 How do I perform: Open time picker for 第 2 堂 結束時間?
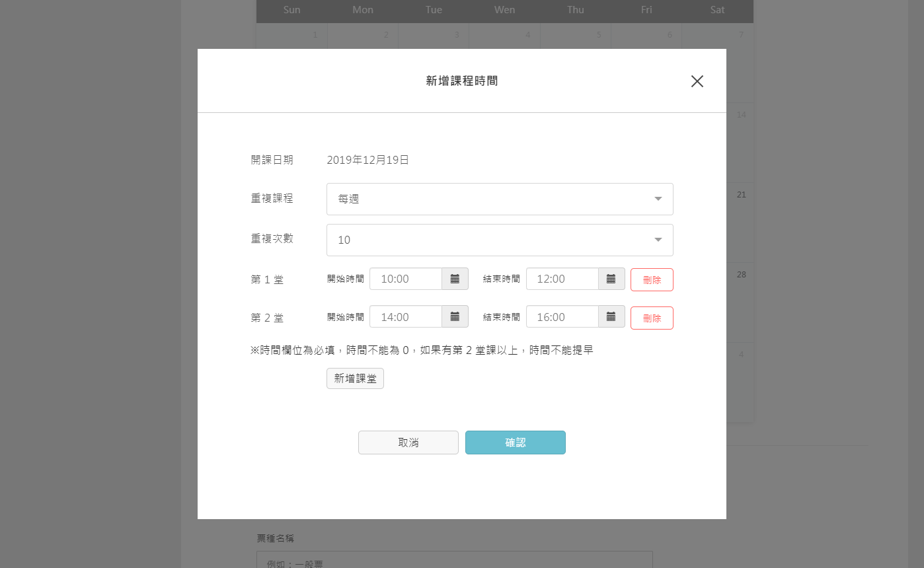[611, 317]
